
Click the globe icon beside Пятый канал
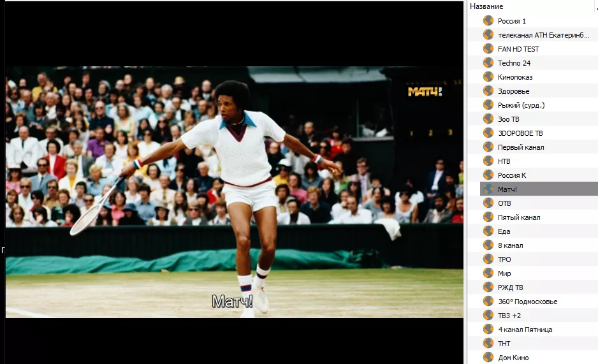(x=488, y=217)
